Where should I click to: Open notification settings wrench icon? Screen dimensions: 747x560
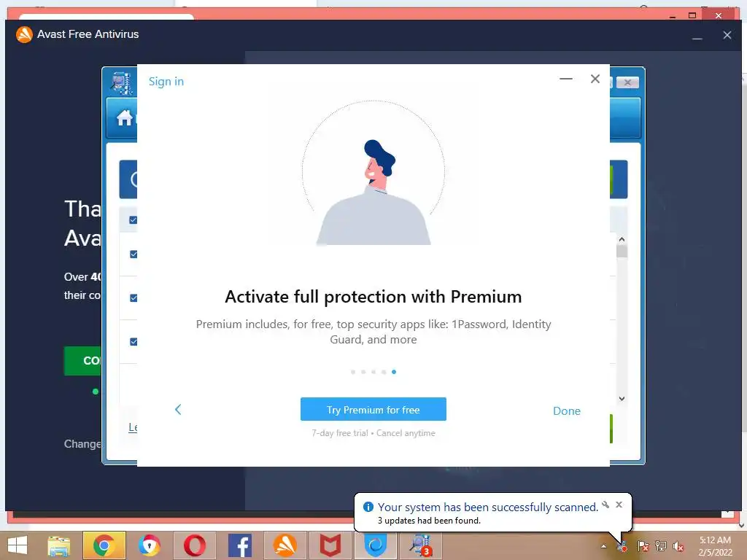pos(605,505)
